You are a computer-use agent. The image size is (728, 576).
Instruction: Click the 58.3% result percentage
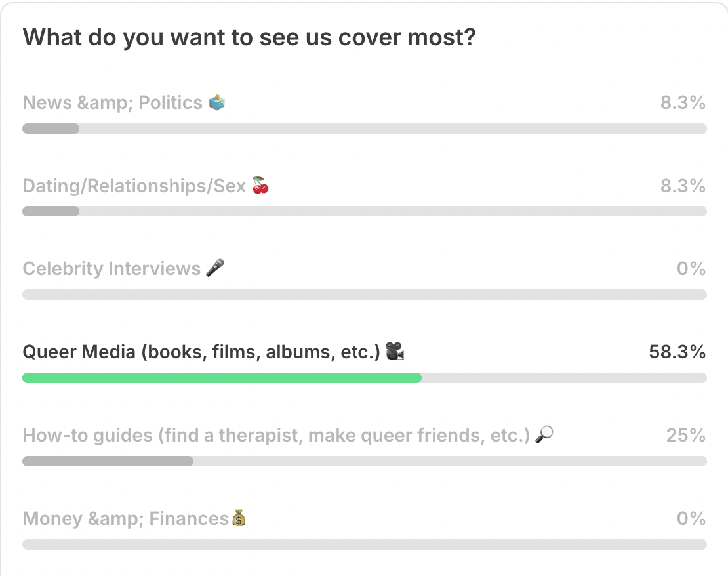coord(677,352)
